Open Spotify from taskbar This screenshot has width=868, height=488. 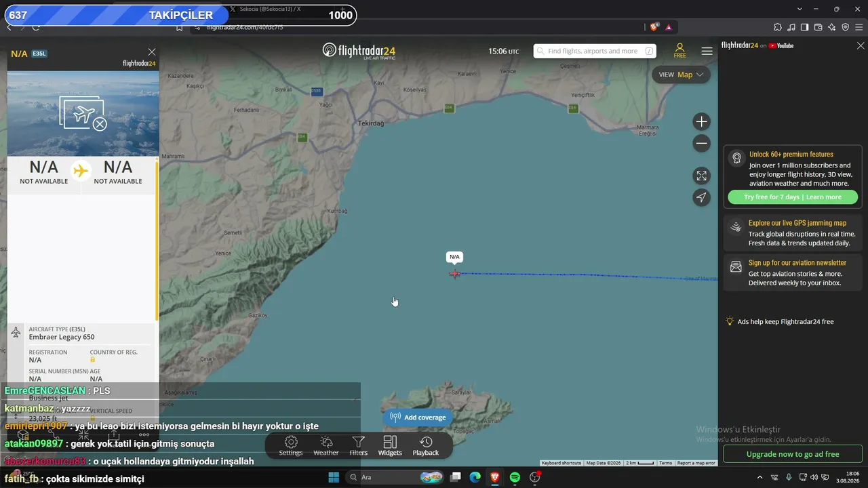tap(515, 477)
